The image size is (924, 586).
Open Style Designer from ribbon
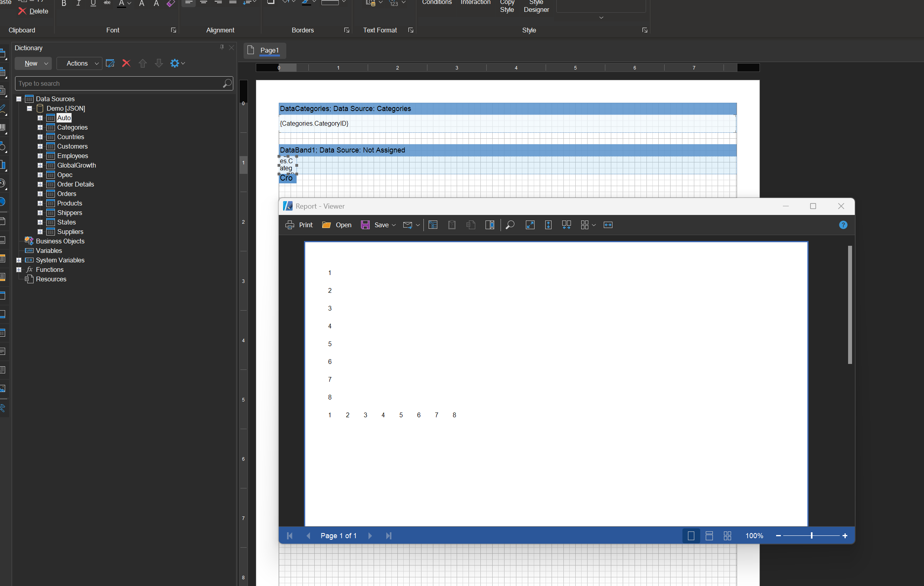click(x=537, y=6)
